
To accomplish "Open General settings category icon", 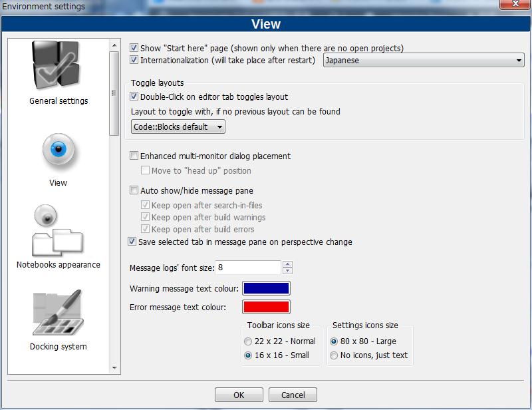I will [58, 67].
